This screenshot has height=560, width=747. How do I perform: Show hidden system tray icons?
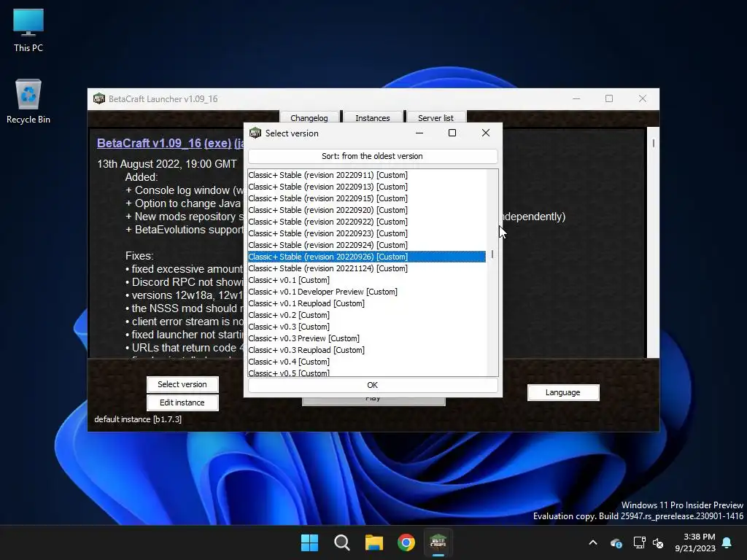coord(593,542)
